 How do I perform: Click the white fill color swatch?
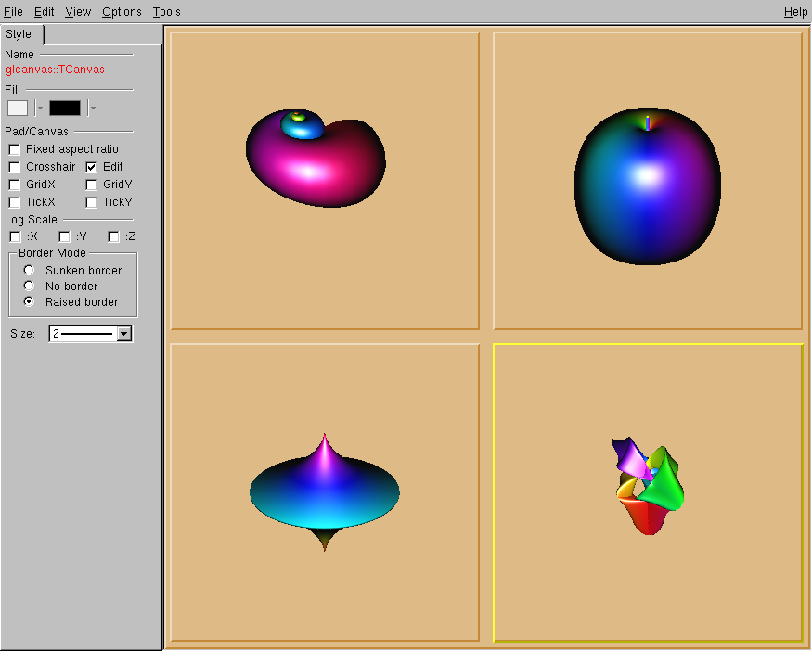click(x=19, y=108)
